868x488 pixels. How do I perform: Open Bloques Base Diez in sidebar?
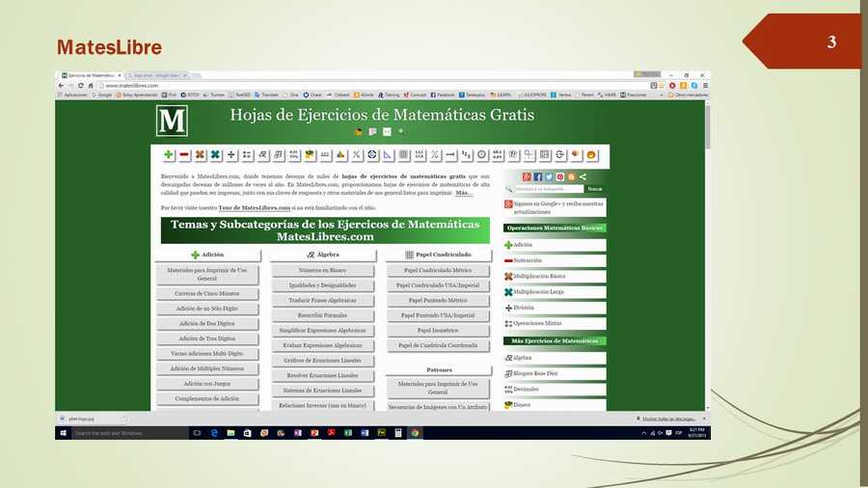[x=555, y=373]
